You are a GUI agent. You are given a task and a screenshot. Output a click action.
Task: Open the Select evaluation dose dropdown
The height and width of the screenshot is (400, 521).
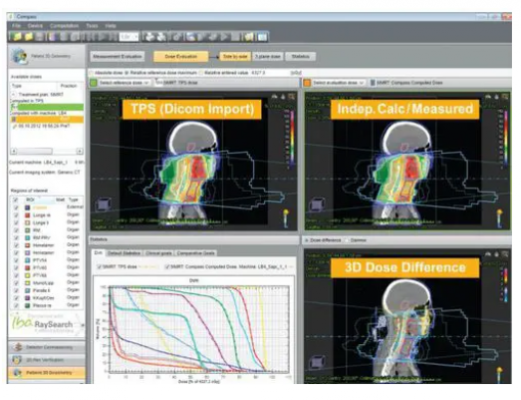point(338,83)
